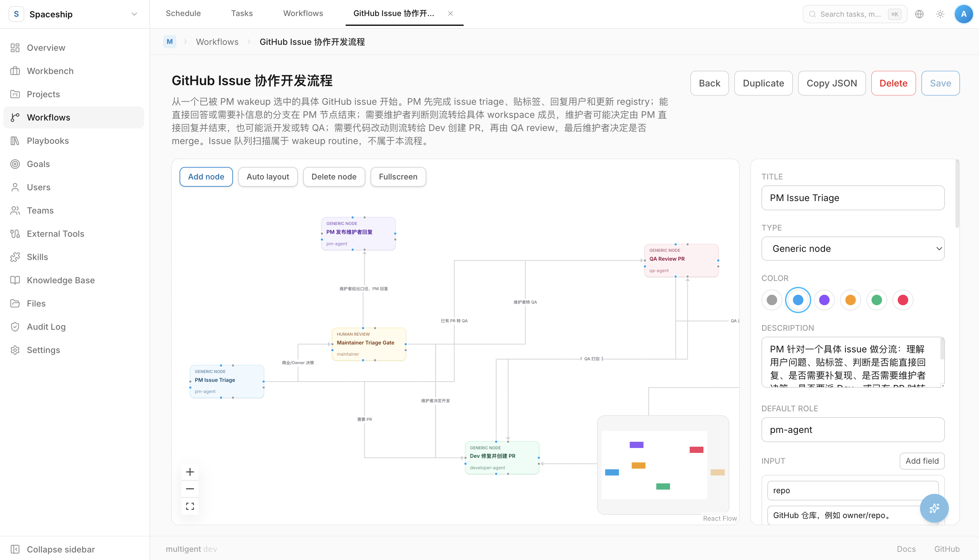
Task: Zoom out the workflow canvas
Action: coord(190,489)
